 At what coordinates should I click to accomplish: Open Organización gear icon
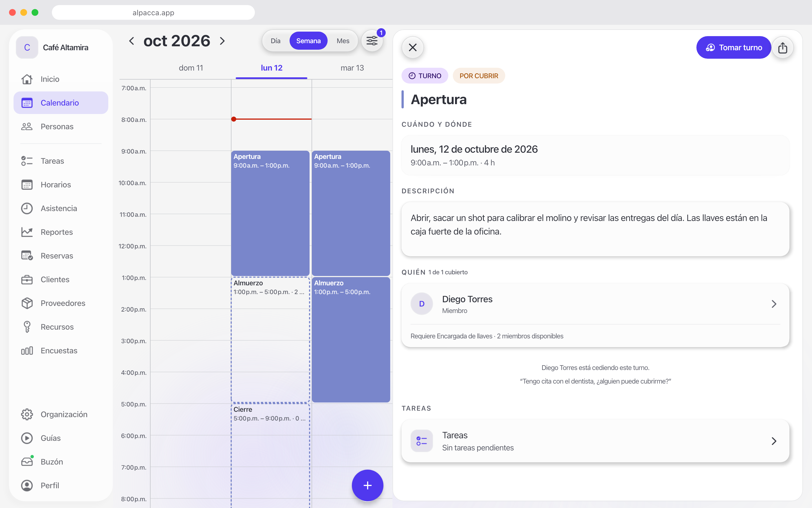click(27, 414)
